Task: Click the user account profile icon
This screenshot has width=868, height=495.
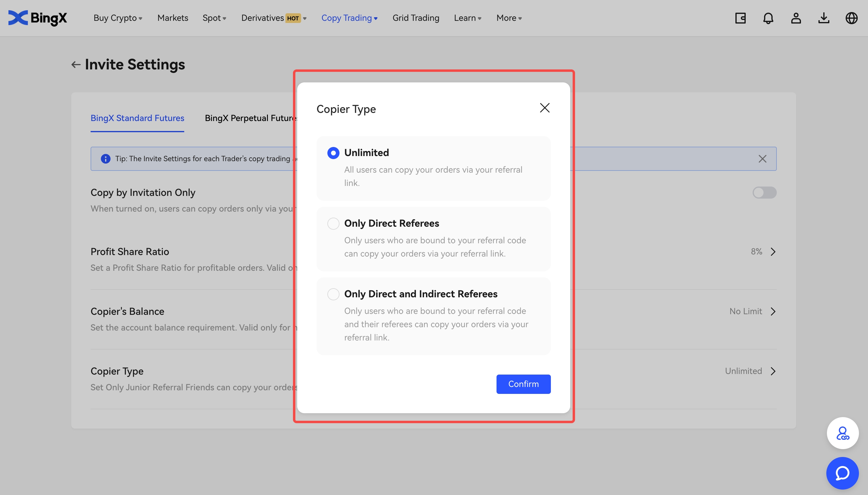Action: coord(795,17)
